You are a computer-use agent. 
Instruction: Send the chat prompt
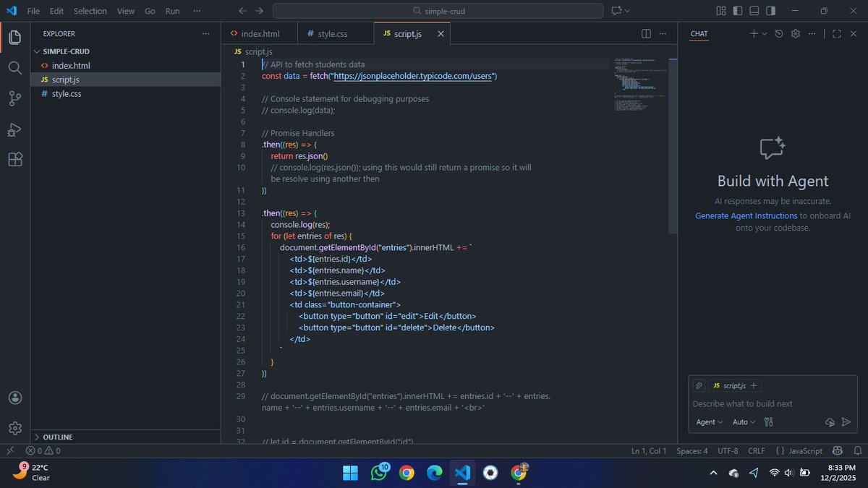click(x=846, y=421)
